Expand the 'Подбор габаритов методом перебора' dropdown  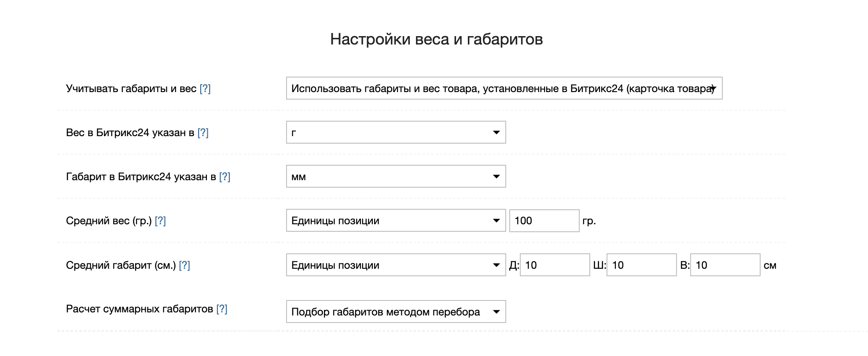point(396,312)
